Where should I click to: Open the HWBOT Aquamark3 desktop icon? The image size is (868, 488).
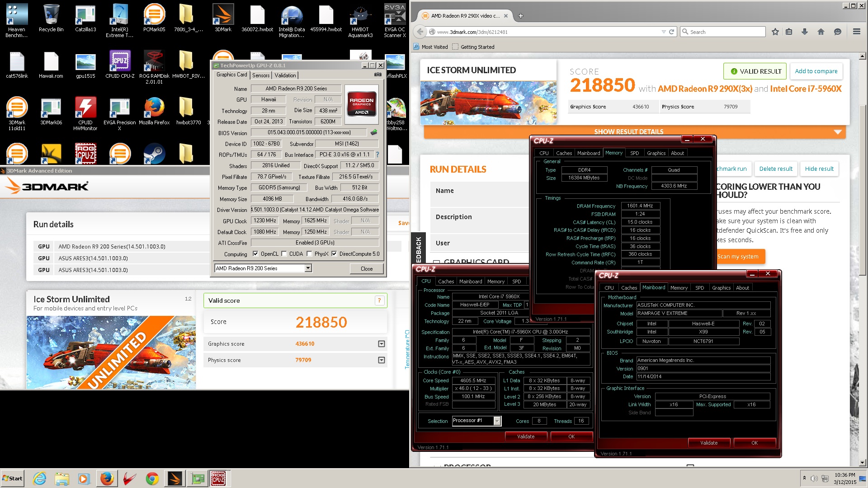360,20
